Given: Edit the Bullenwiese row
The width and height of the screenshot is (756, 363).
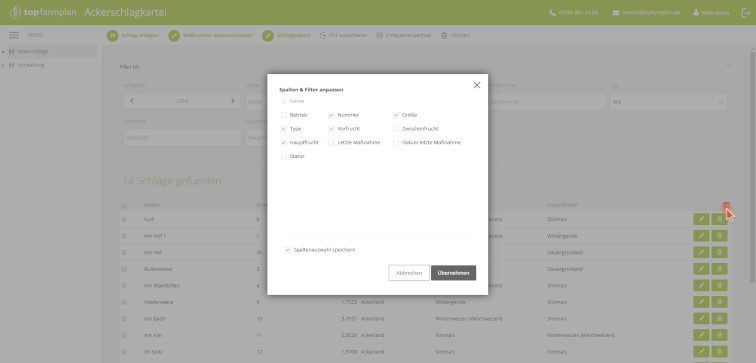Looking at the screenshot, I should [701, 269].
